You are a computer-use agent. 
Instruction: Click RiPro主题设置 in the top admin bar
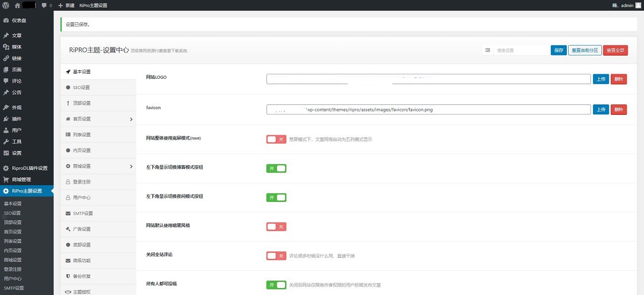93,5
